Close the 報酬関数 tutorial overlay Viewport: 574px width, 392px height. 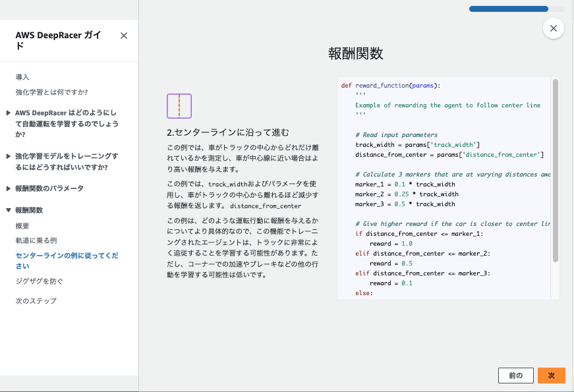tap(554, 28)
